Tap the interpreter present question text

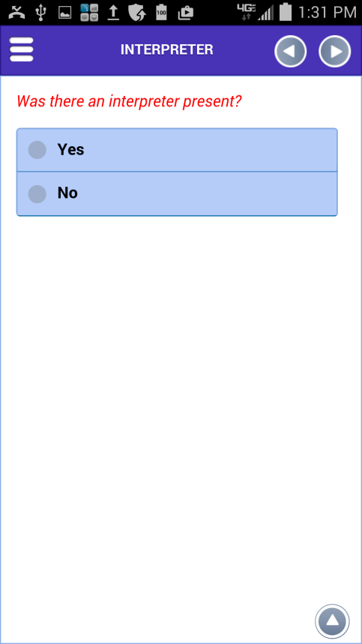(x=129, y=101)
